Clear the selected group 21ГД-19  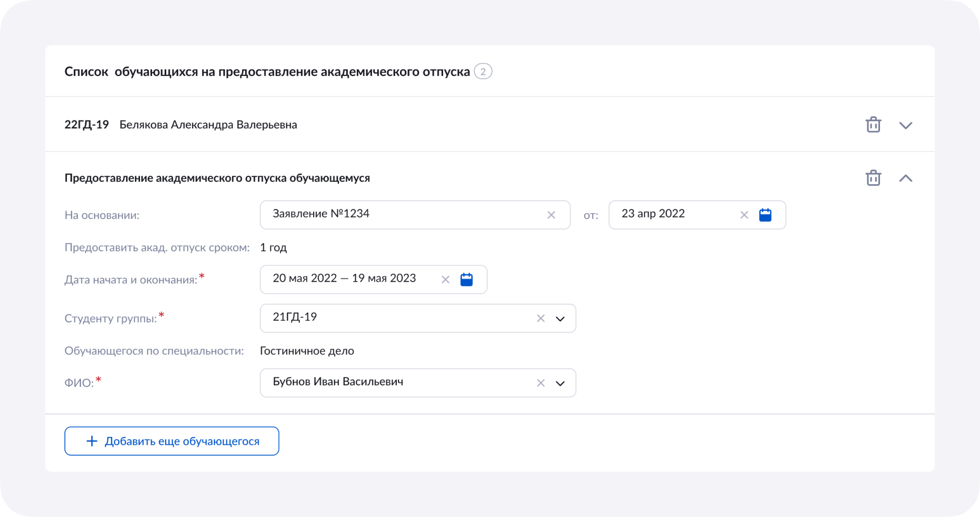pos(541,318)
